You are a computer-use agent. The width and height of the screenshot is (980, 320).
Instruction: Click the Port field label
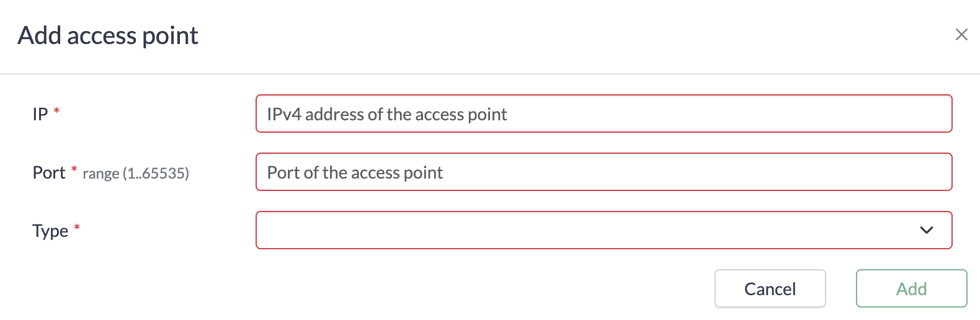49,172
